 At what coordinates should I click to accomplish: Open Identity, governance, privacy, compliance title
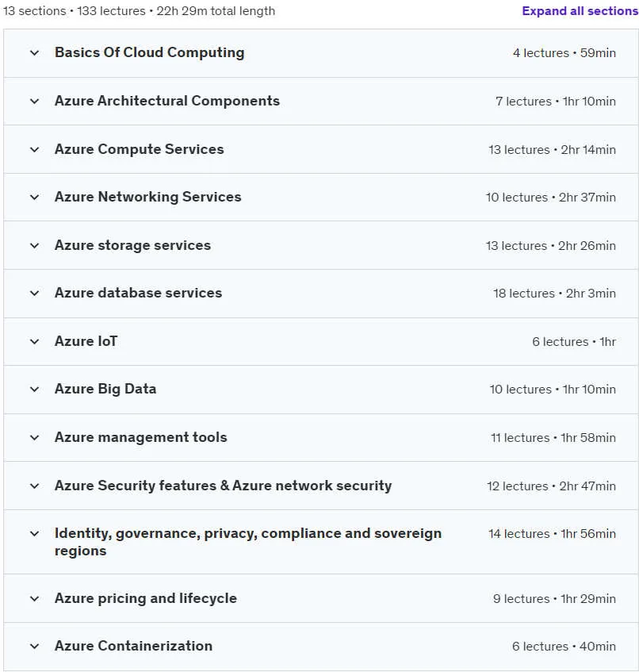point(248,542)
